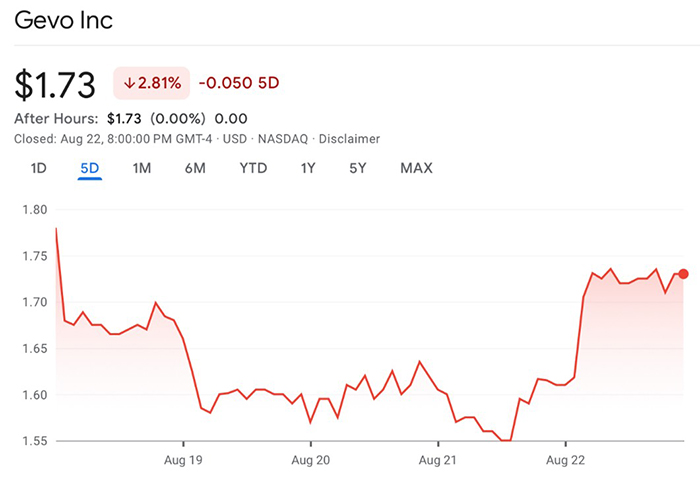
Task: Click the Aug 20 date marker
Action: coord(311,460)
